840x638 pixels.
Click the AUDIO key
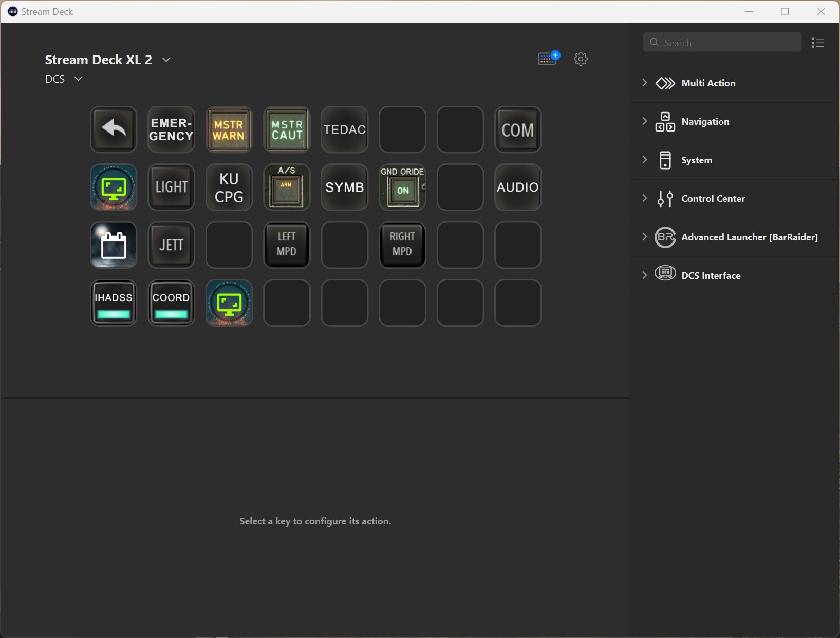(x=518, y=187)
